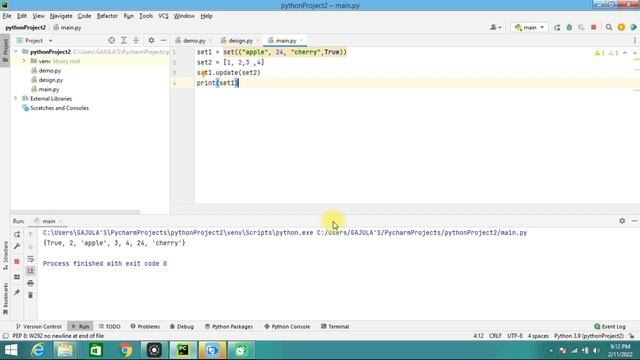Switch to design.py editor tab
The image size is (640, 360).
click(240, 40)
